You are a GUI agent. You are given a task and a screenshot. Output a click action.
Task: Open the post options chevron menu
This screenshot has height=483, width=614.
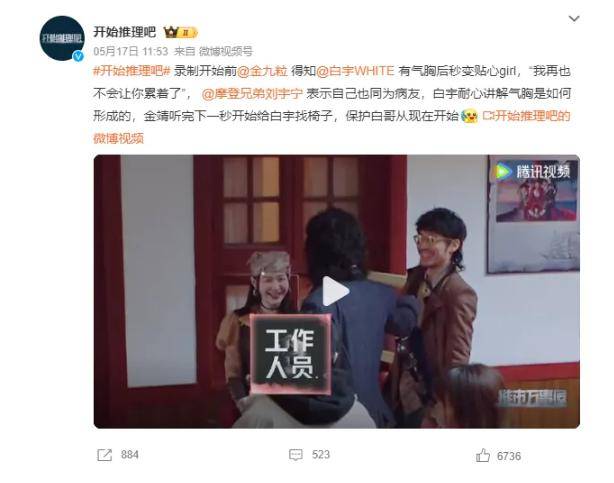(574, 18)
